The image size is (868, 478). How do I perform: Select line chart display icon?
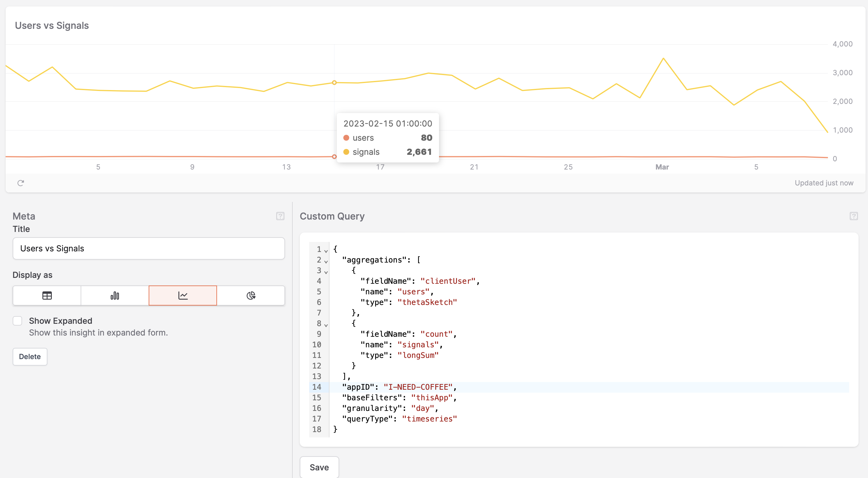pyautogui.click(x=183, y=296)
